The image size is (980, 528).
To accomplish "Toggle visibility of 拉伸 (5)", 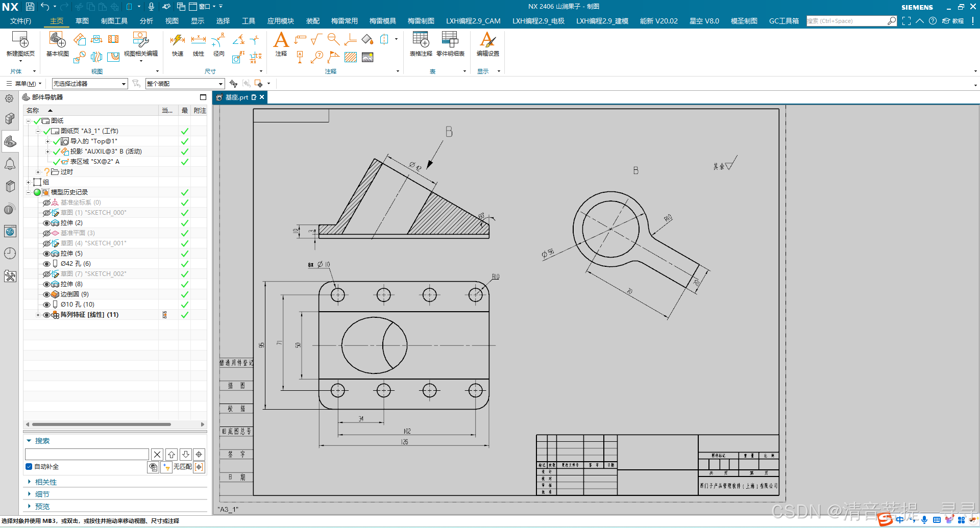I will point(46,254).
